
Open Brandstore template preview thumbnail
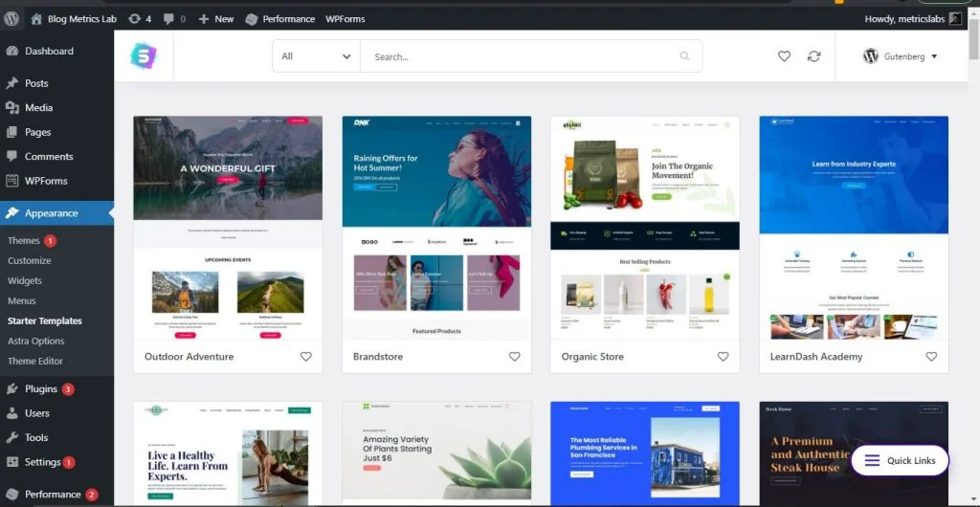(x=436, y=228)
